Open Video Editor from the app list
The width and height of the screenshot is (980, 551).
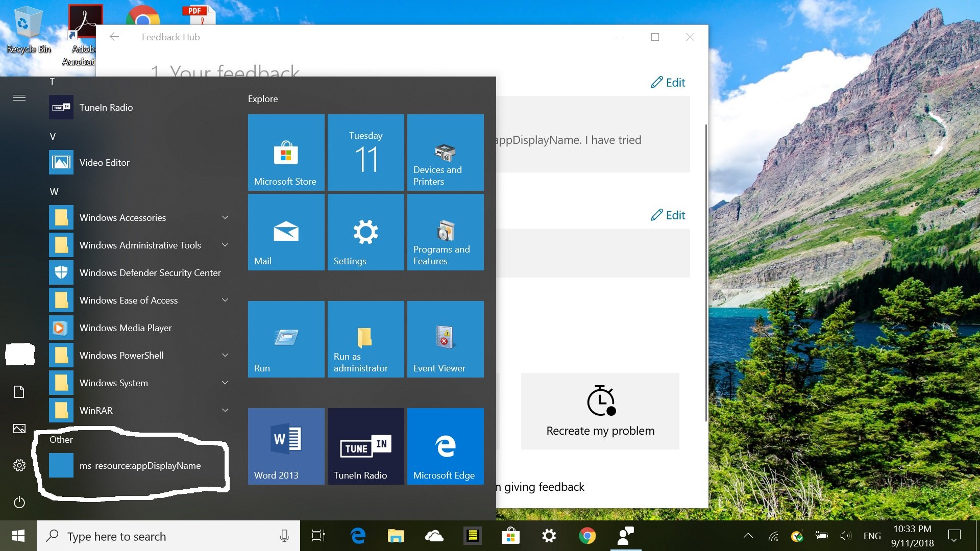[141, 162]
